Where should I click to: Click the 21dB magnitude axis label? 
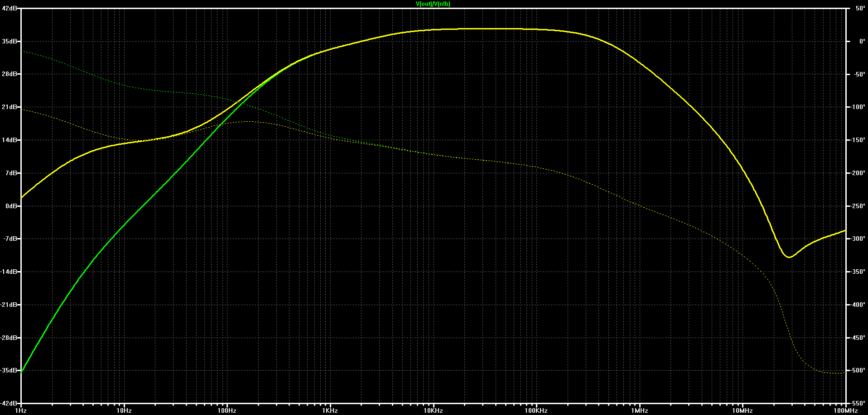click(x=10, y=107)
